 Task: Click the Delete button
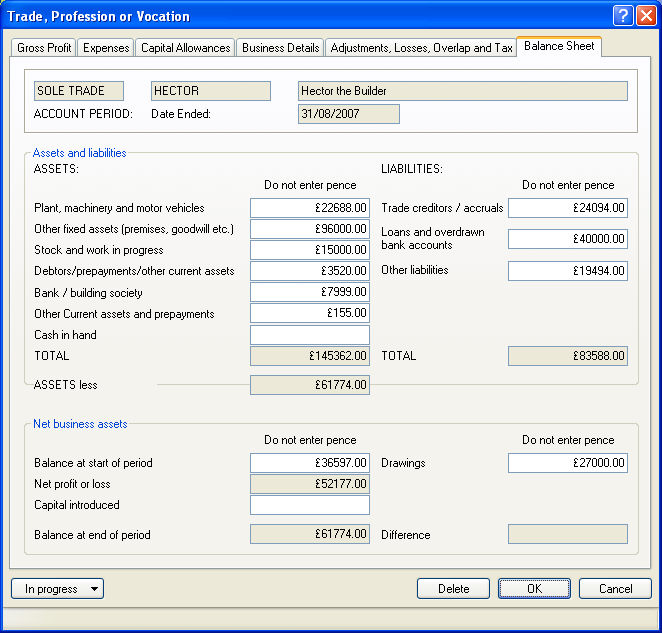[453, 589]
